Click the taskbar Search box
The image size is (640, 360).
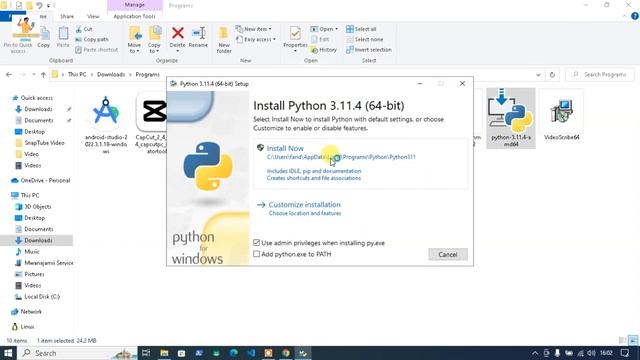[x=78, y=353]
